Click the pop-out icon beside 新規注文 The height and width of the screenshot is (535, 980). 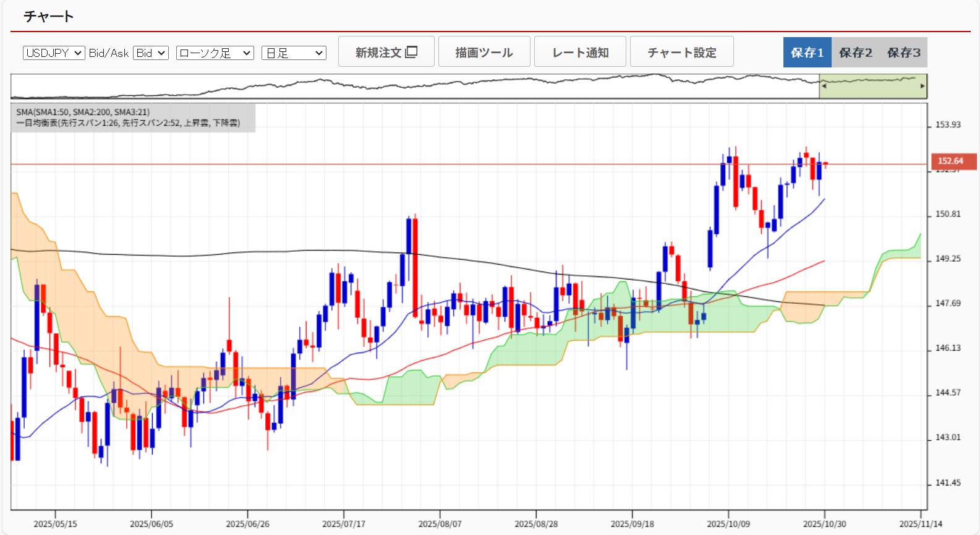click(411, 52)
